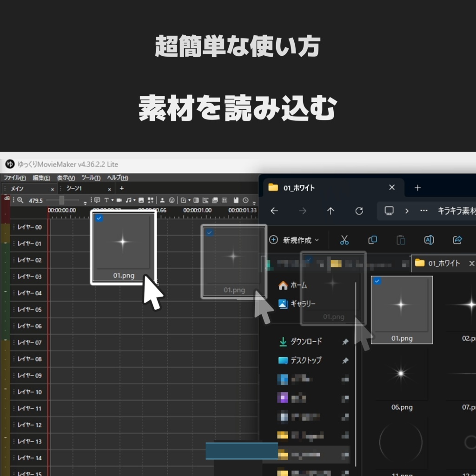The height and width of the screenshot is (476, 476).
Task: Click the zoom value field showing 479.5
Action: tap(35, 200)
